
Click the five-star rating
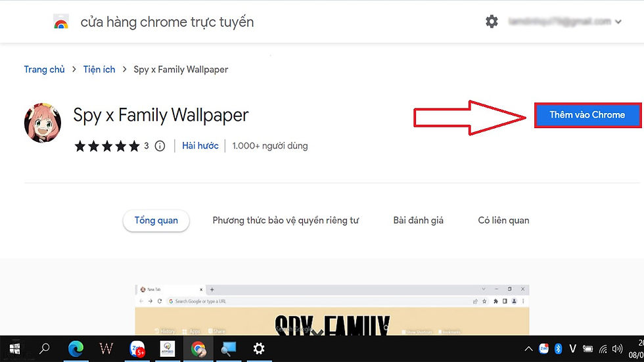click(106, 146)
